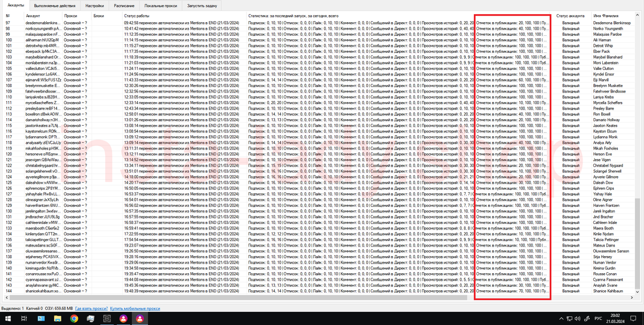The image size is (644, 325).
Task: Click name Kireina Gurdin
Action: [x=605, y=268]
